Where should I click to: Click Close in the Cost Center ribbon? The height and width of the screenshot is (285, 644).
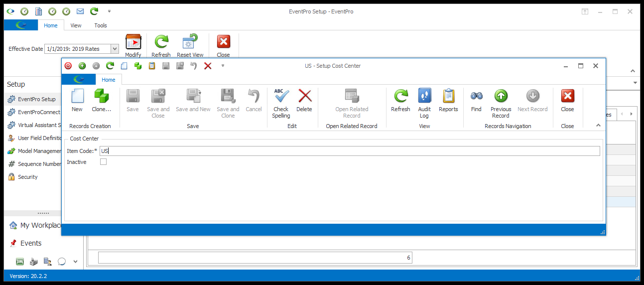[x=567, y=100]
